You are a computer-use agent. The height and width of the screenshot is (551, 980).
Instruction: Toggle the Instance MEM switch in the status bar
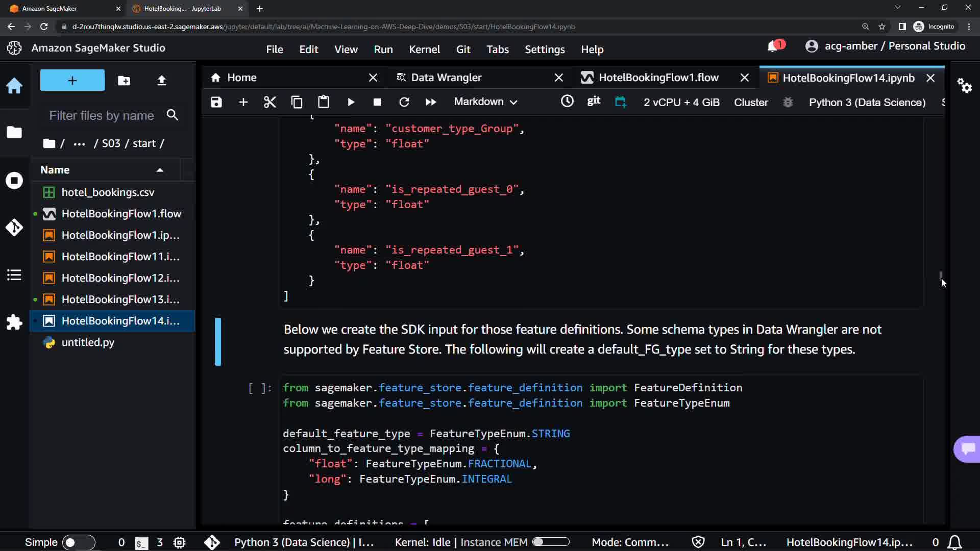(x=551, y=542)
